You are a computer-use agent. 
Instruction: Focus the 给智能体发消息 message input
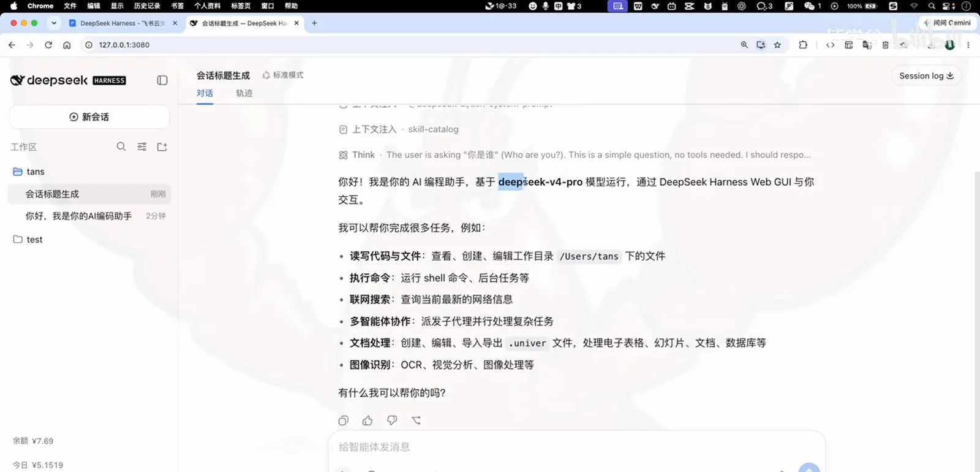click(576, 447)
